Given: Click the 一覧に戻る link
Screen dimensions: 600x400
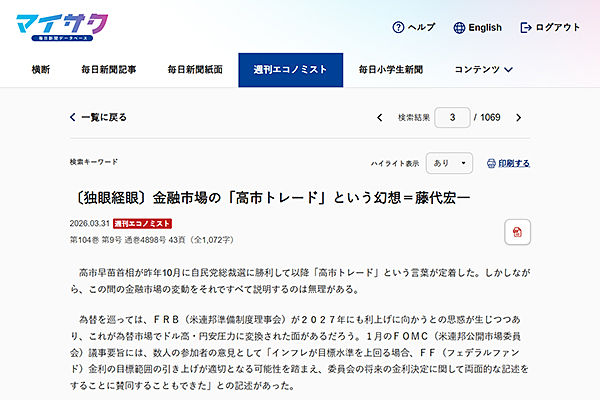Looking at the screenshot, I should [x=104, y=117].
